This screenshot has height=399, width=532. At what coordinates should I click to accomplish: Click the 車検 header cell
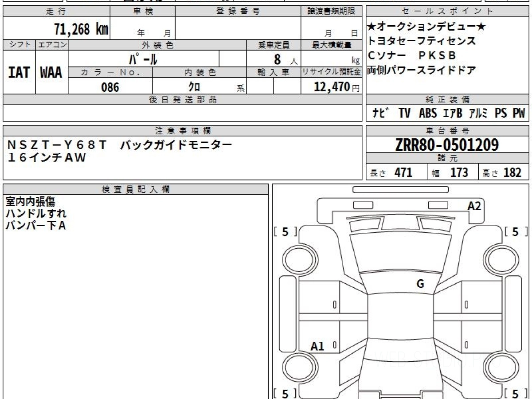(x=142, y=12)
